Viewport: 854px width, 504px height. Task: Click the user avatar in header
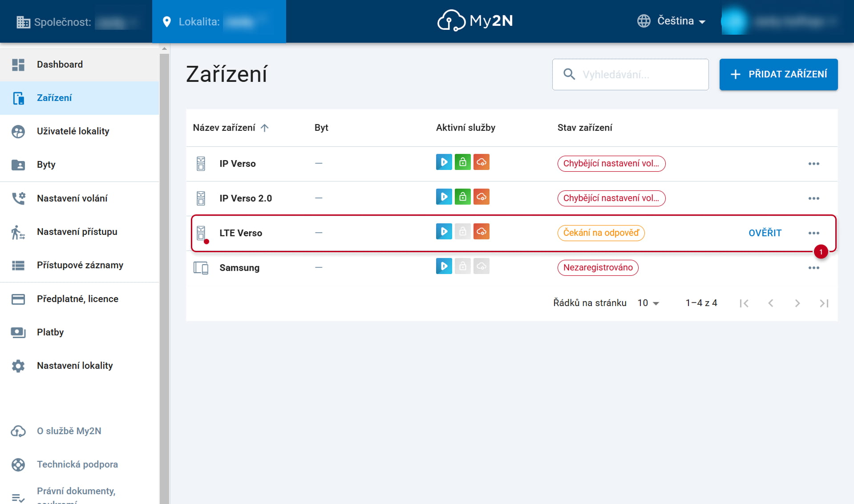733,21
